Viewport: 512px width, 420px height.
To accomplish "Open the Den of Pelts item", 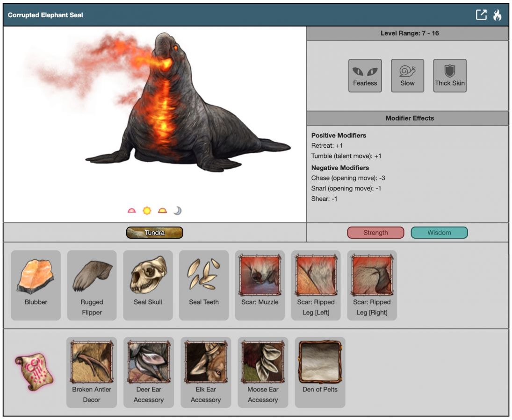I will pyautogui.click(x=320, y=371).
